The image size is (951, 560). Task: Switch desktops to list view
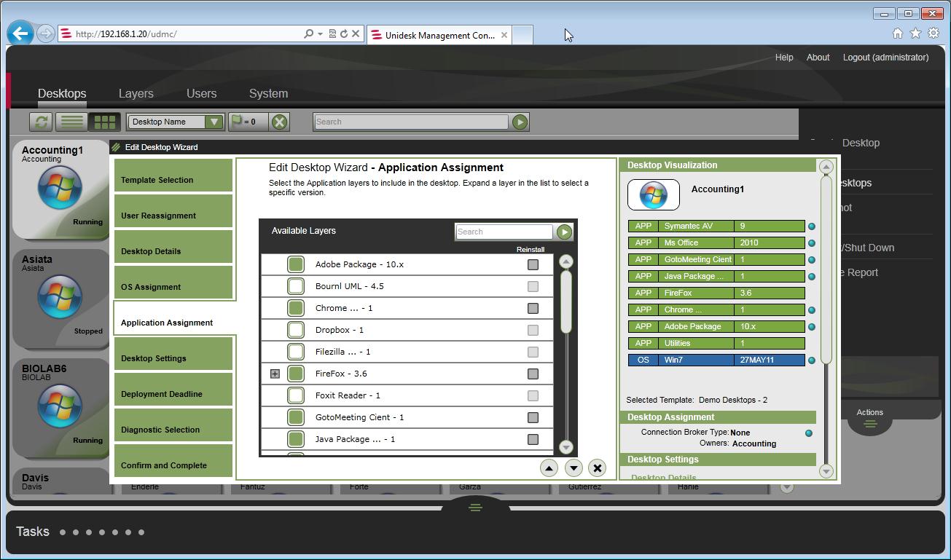[72, 122]
